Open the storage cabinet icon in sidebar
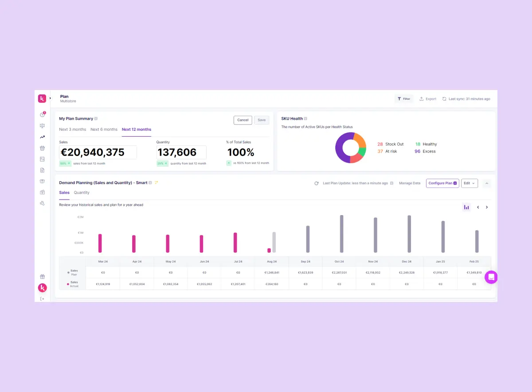The width and height of the screenshot is (532, 392). click(42, 159)
